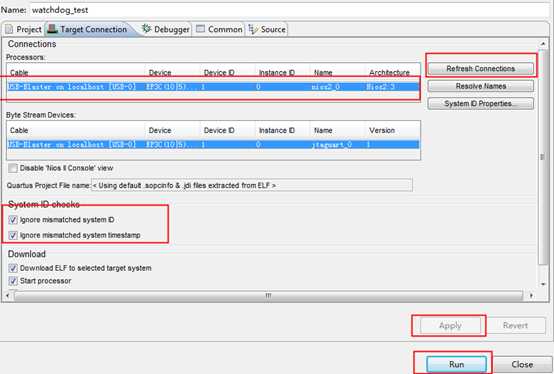Image resolution: width=554 pixels, height=374 pixels.
Task: Switch to the Common tab
Action: [x=219, y=29]
